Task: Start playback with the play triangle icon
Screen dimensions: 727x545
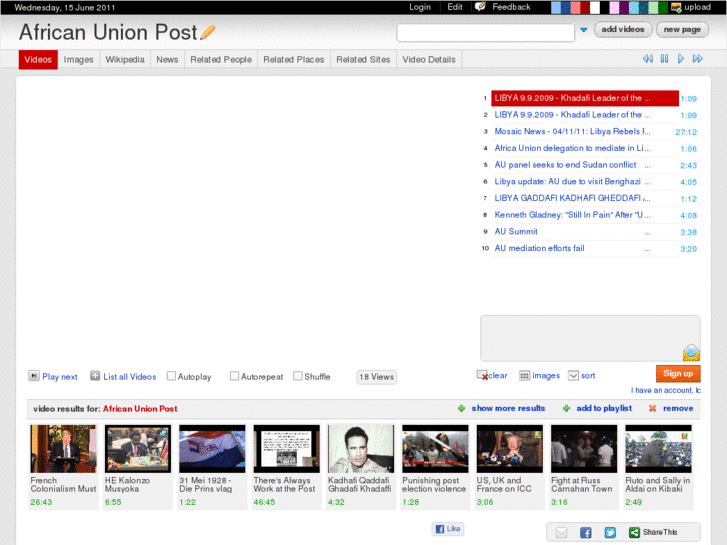Action: click(x=681, y=58)
